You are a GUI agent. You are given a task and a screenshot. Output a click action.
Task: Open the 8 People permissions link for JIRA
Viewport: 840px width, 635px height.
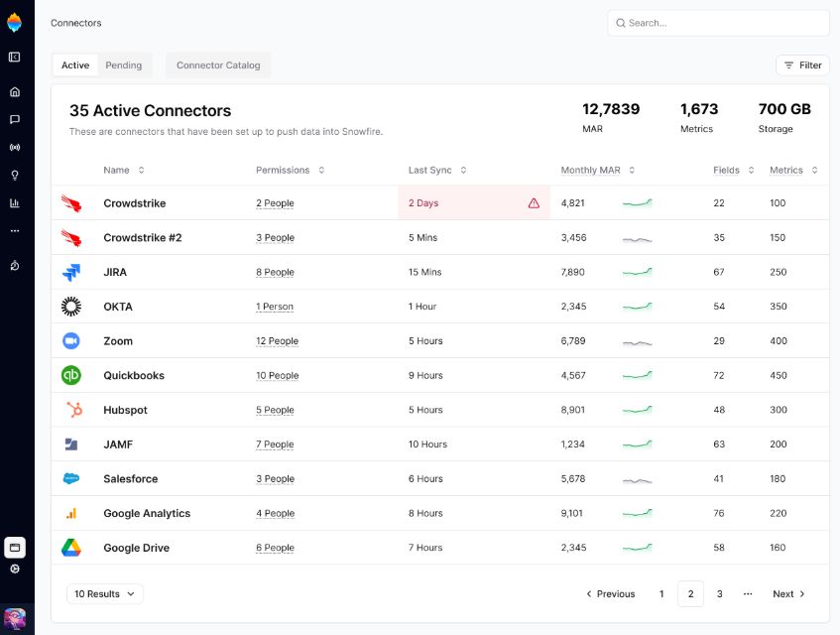tap(275, 272)
